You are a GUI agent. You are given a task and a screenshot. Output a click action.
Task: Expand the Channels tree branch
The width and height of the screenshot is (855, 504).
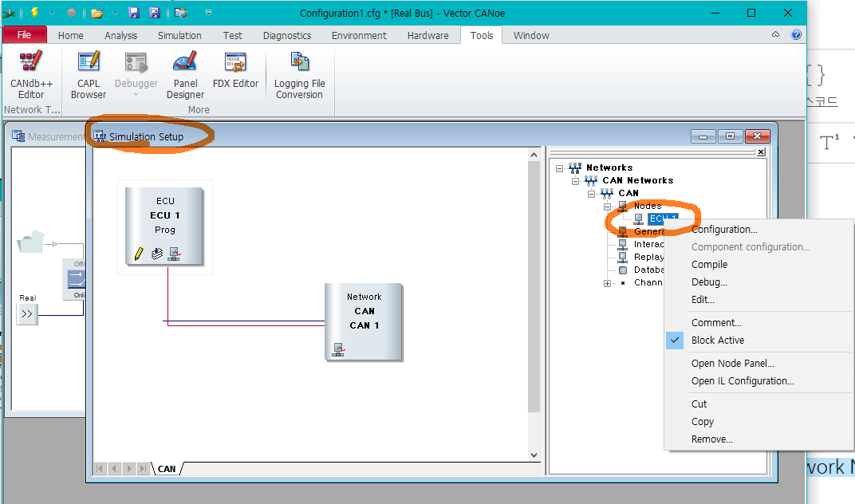[x=607, y=283]
